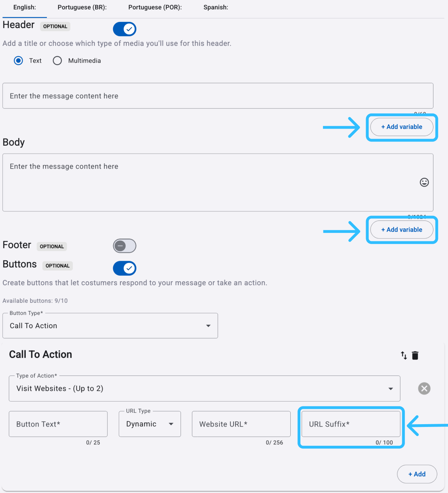The image size is (448, 493).
Task: Open the emoji picker in Body field
Action: pos(424,182)
